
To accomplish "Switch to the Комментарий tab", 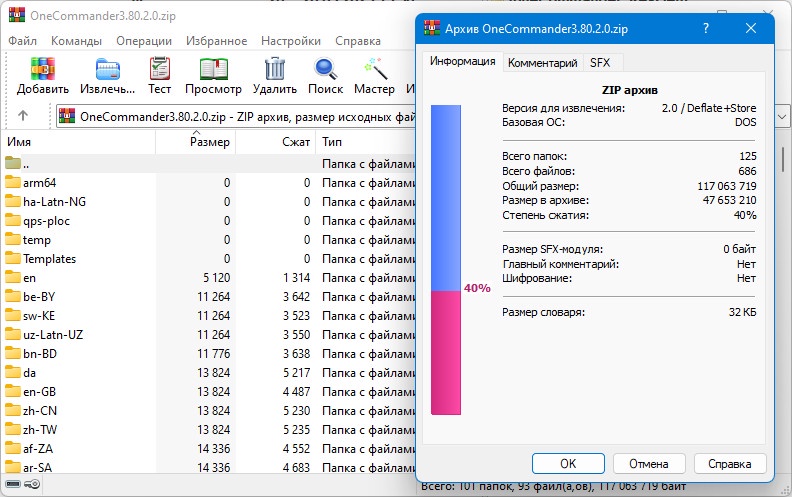I will (x=542, y=63).
